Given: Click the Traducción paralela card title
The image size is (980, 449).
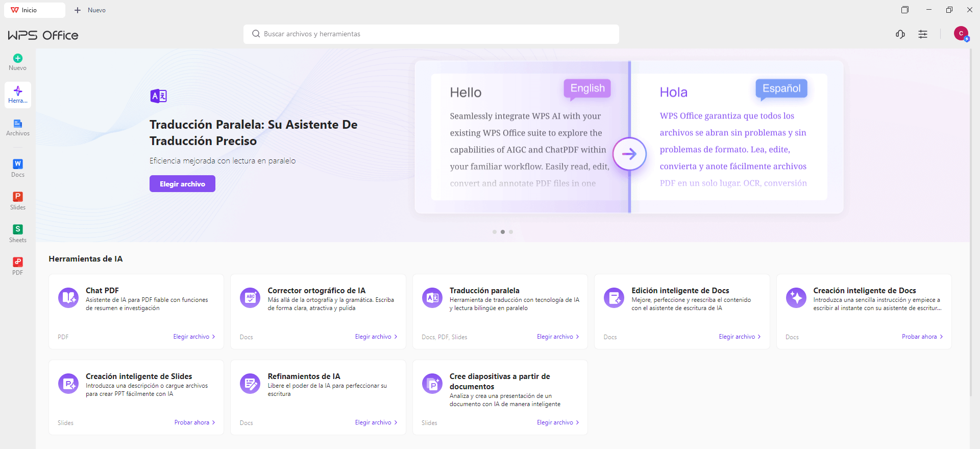Looking at the screenshot, I should [x=484, y=290].
